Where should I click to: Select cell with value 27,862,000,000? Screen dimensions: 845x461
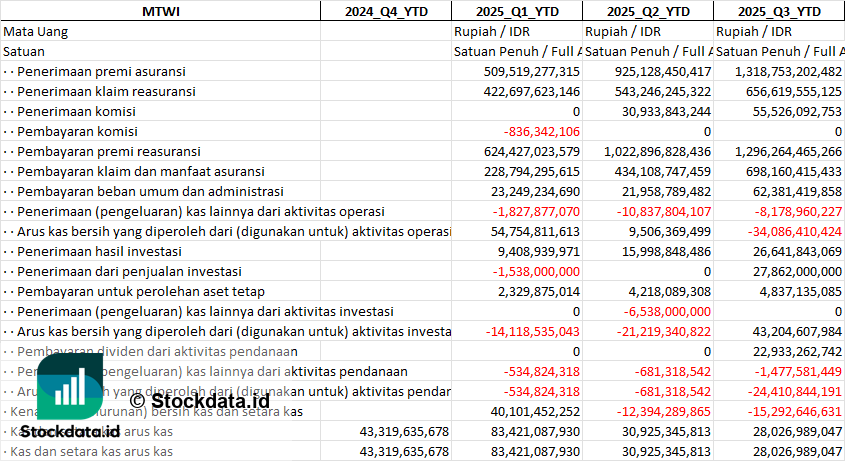point(779,271)
